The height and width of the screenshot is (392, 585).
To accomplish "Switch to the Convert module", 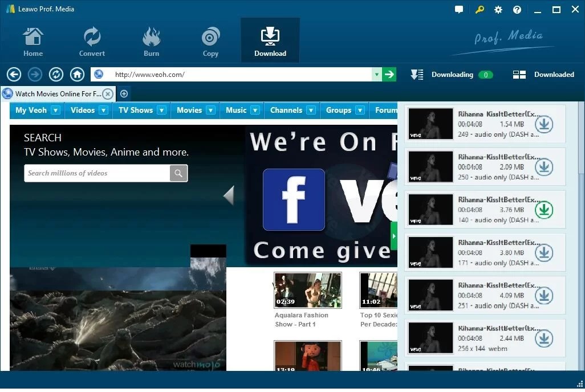I will tap(92, 40).
